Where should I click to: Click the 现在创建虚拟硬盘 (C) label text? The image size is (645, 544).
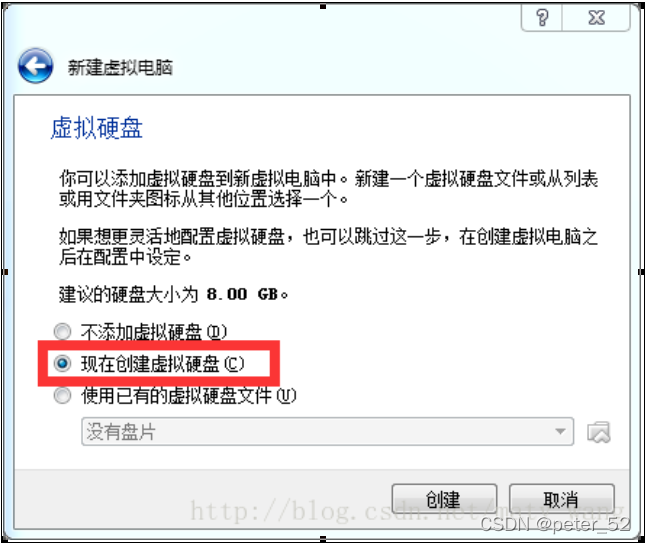tap(162, 364)
